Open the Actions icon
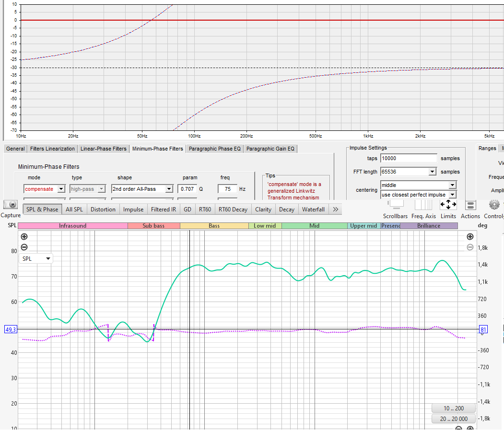504x431 pixels. tap(470, 205)
